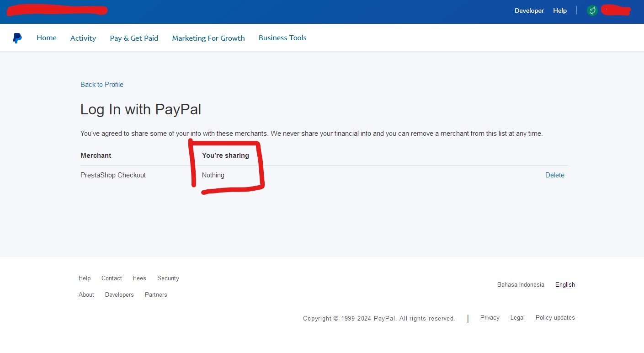Open the Legal link
This screenshot has width=644, height=353.
click(x=517, y=318)
